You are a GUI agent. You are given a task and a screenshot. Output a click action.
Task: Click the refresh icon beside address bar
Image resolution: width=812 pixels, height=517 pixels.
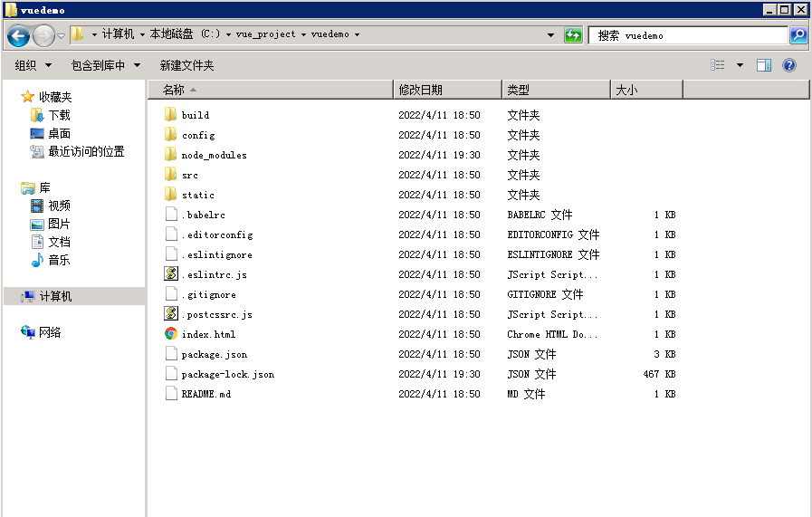tap(573, 35)
